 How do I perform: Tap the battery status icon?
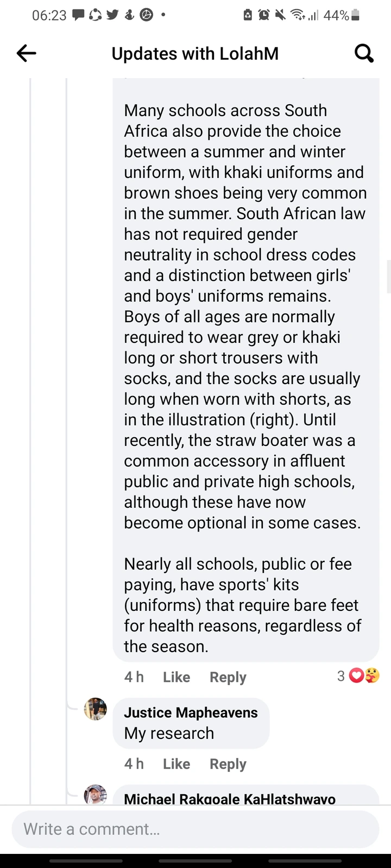(355, 15)
